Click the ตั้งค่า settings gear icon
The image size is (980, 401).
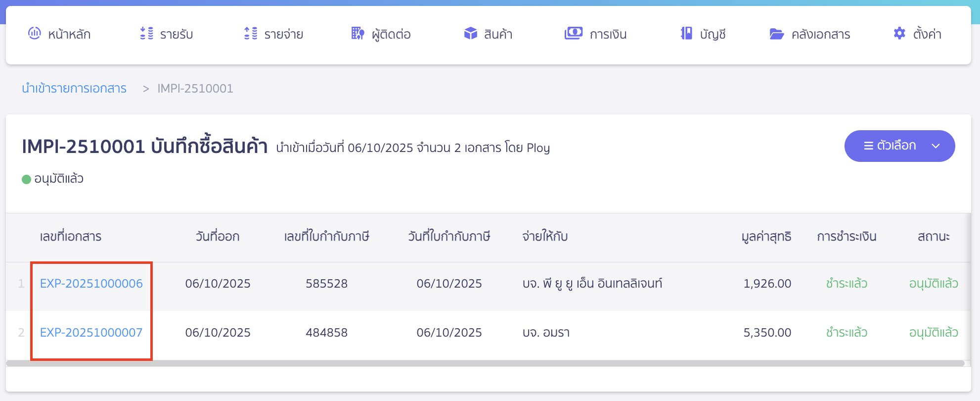900,34
